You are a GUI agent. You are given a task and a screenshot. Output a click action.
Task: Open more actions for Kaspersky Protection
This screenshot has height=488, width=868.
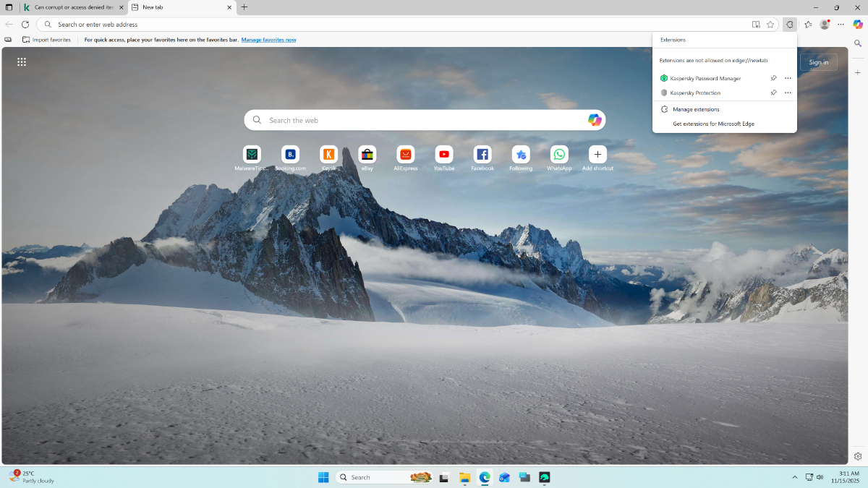click(788, 93)
